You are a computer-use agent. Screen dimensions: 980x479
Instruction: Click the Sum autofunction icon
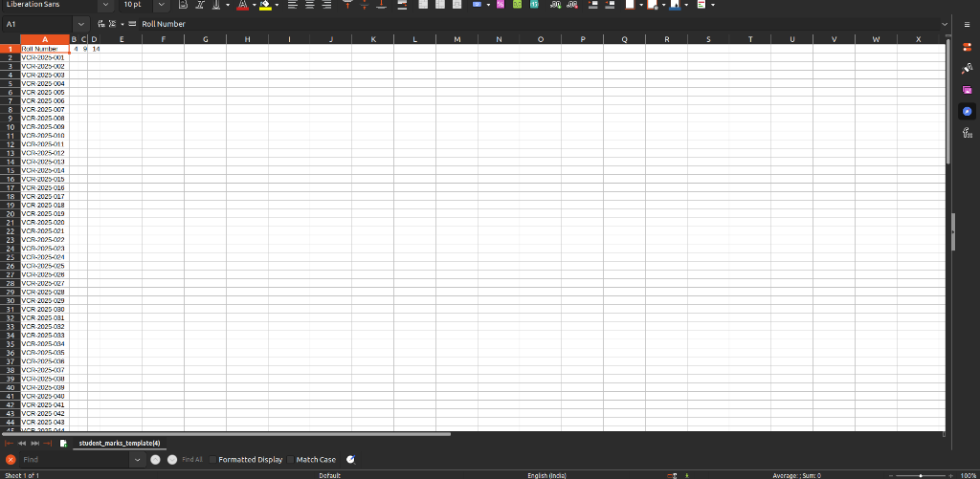pos(113,24)
